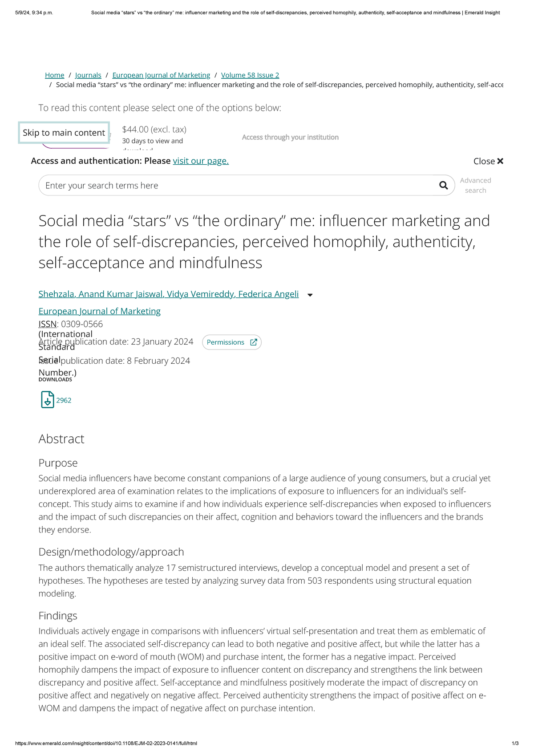Viewport: 534px width, 756px height.
Task: Click the European Journal of Marketing journal link
Action: (99, 311)
